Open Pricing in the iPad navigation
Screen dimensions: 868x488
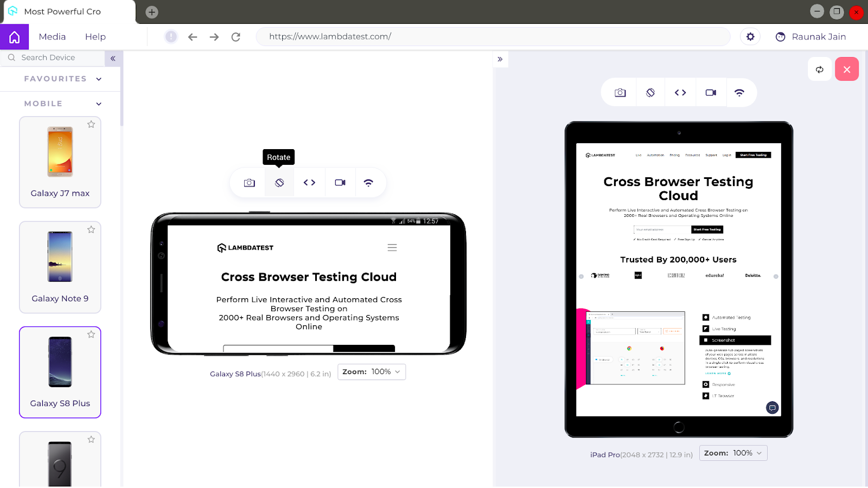(674, 155)
